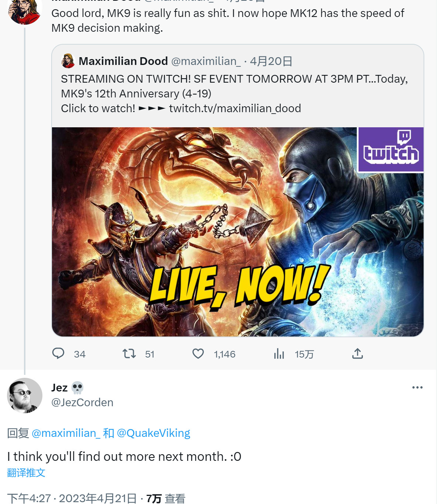Click the share upload icon
The height and width of the screenshot is (504, 442).
pos(357,353)
